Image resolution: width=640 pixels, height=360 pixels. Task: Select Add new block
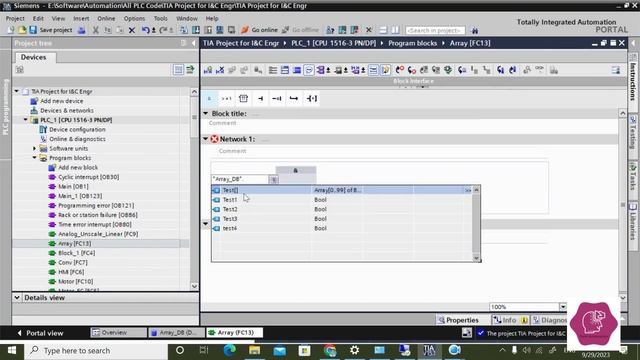tap(78, 167)
